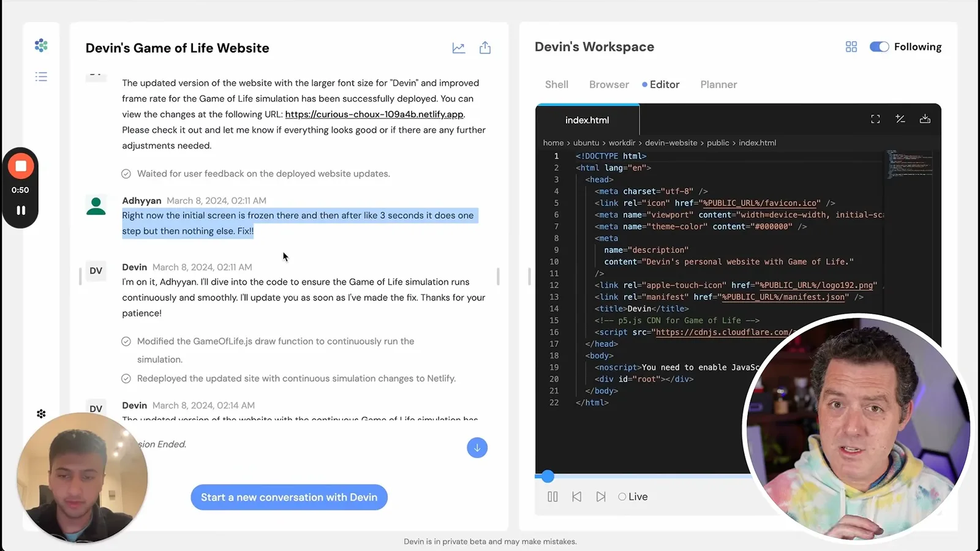Select the Live radio button
The image size is (980, 551).
point(622,497)
